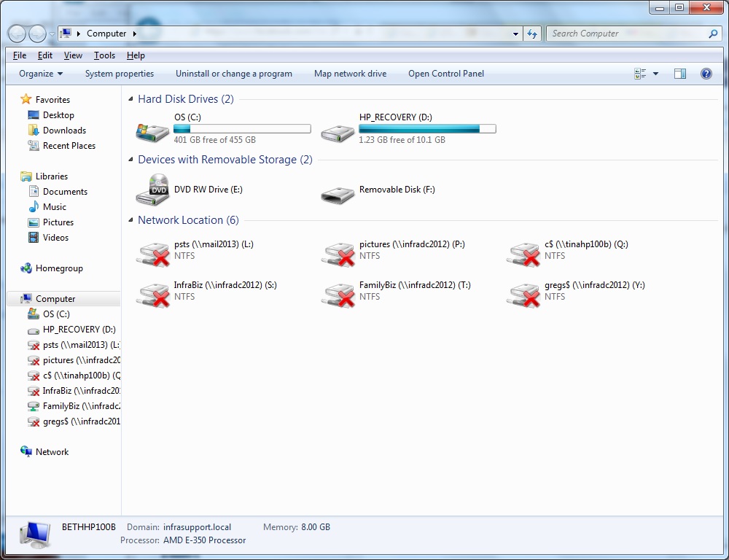729x560 pixels.
Task: Click the Change your view icon
Action: (640, 74)
